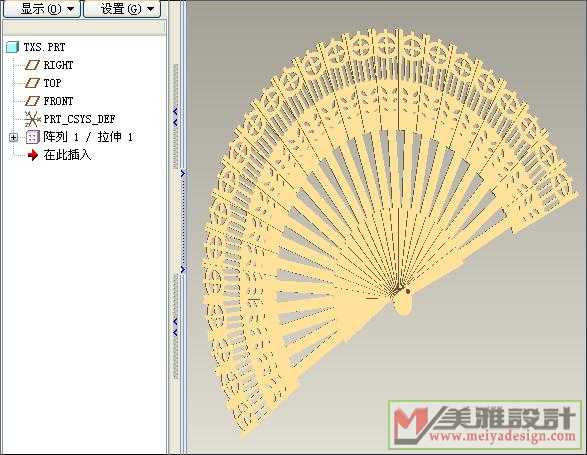This screenshot has height=455, width=587.
Task: Click the red insert-here arrow icon
Action: 33,155
